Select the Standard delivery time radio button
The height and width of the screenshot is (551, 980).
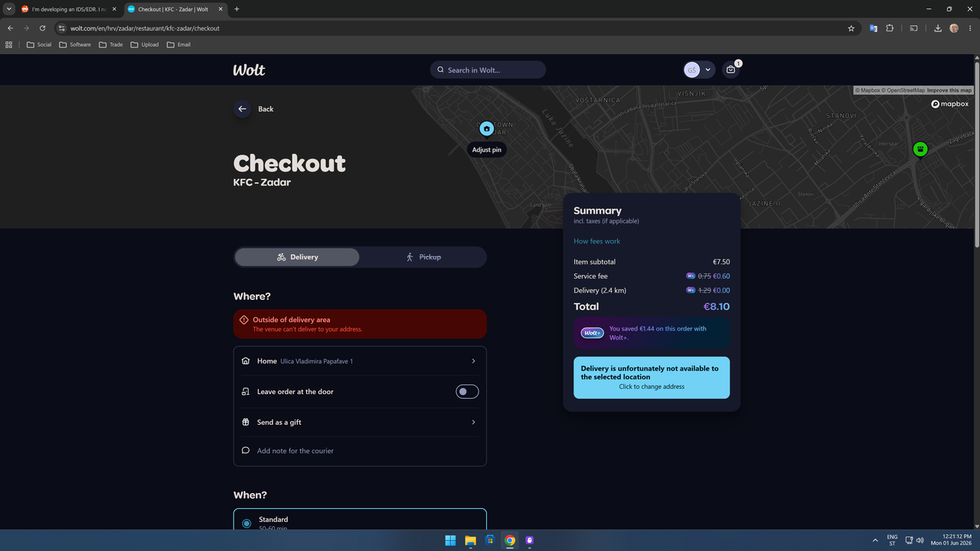point(247,523)
